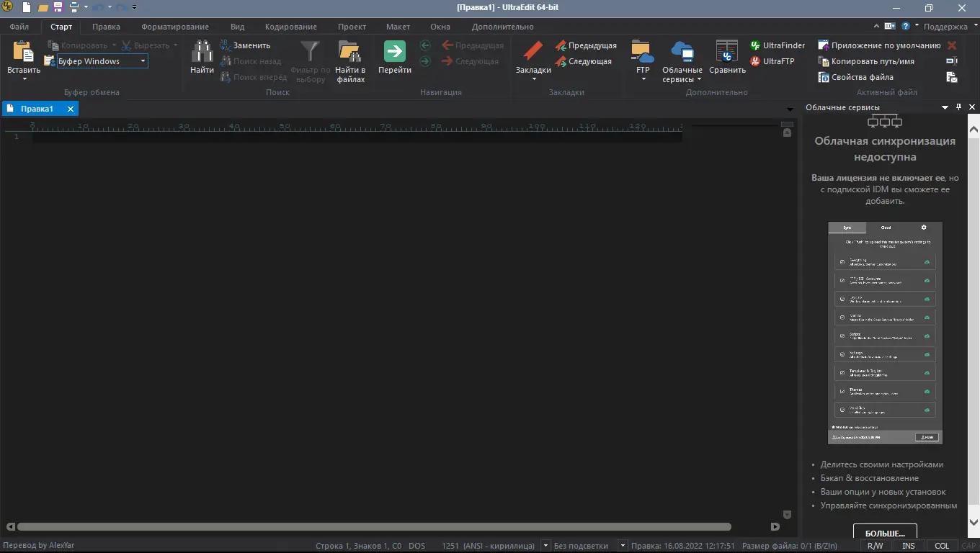The image size is (980, 553).
Task: Click the cloud sync preview thumbnail
Action: tap(885, 333)
